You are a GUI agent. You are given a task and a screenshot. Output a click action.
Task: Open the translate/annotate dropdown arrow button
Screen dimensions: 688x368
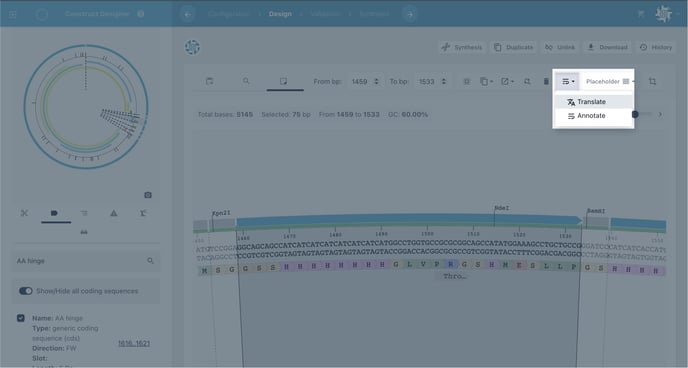click(x=568, y=82)
